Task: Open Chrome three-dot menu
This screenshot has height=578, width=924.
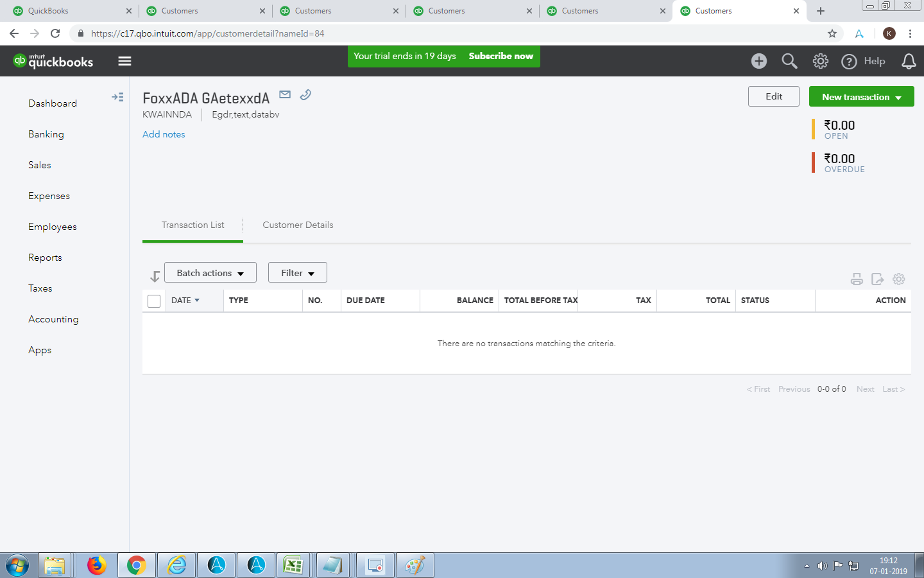Action: (x=910, y=33)
